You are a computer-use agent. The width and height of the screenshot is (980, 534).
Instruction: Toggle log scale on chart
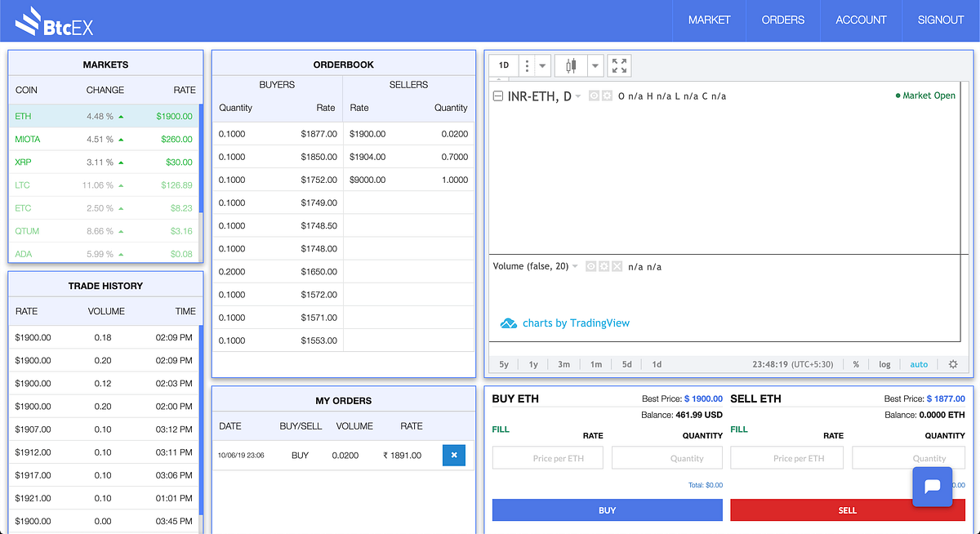click(884, 364)
